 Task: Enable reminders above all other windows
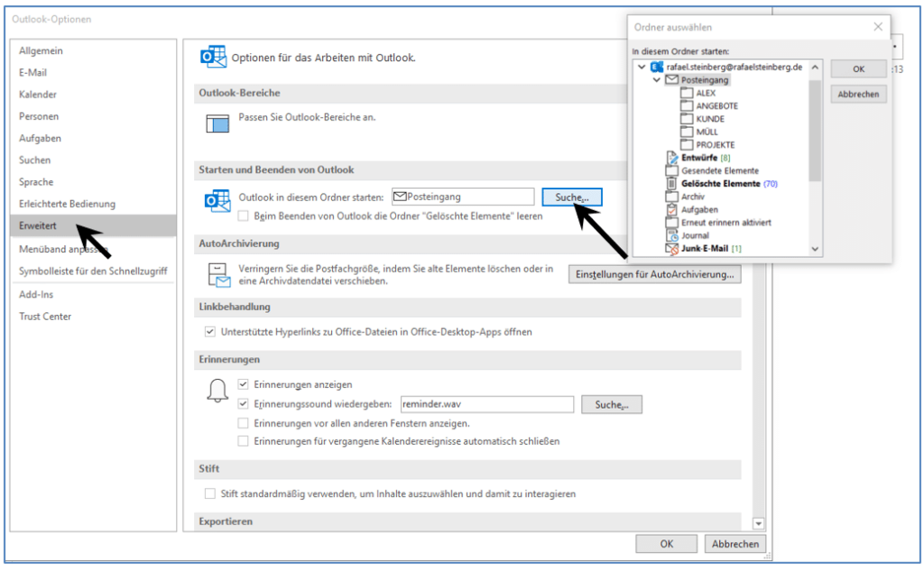[x=243, y=423]
